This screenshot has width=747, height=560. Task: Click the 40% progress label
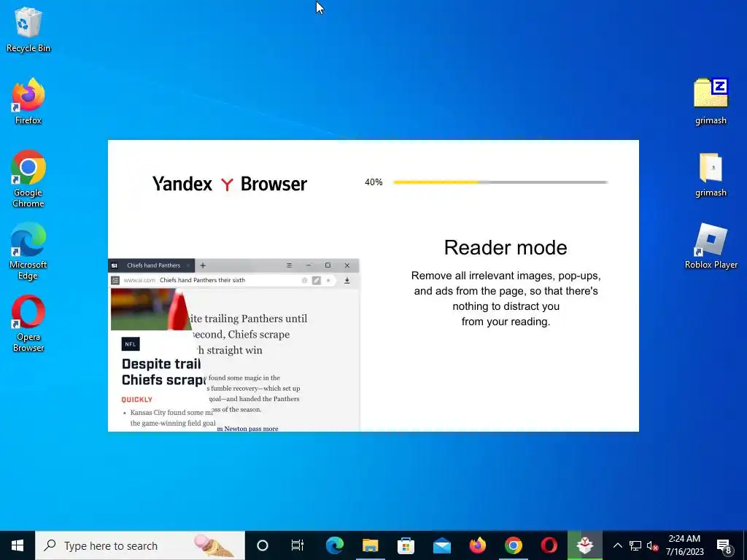tap(373, 182)
